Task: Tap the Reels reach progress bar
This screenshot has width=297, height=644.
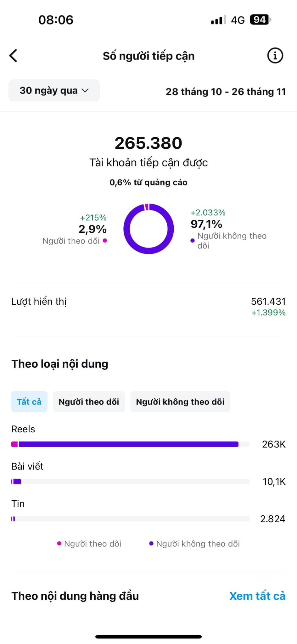Action: coord(130,444)
